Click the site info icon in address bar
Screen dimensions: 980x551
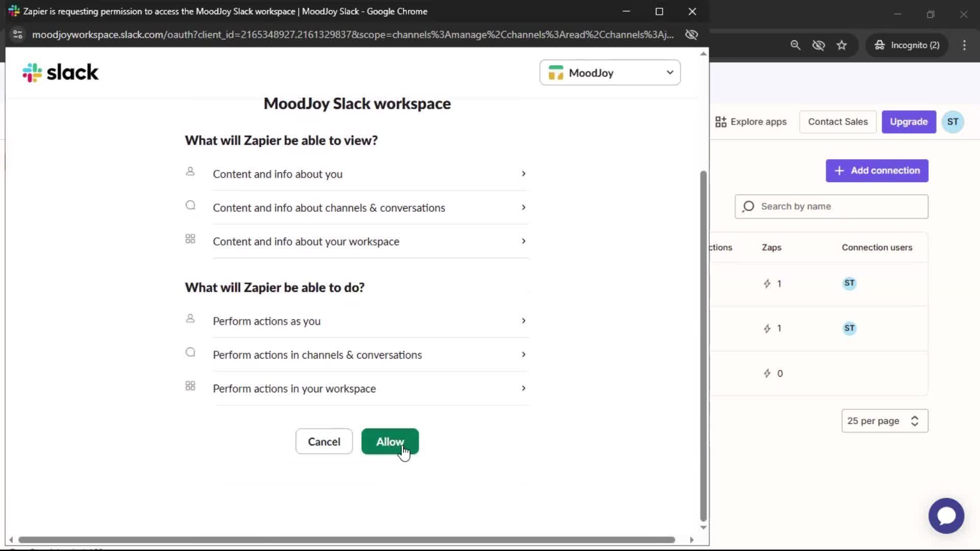(x=18, y=35)
